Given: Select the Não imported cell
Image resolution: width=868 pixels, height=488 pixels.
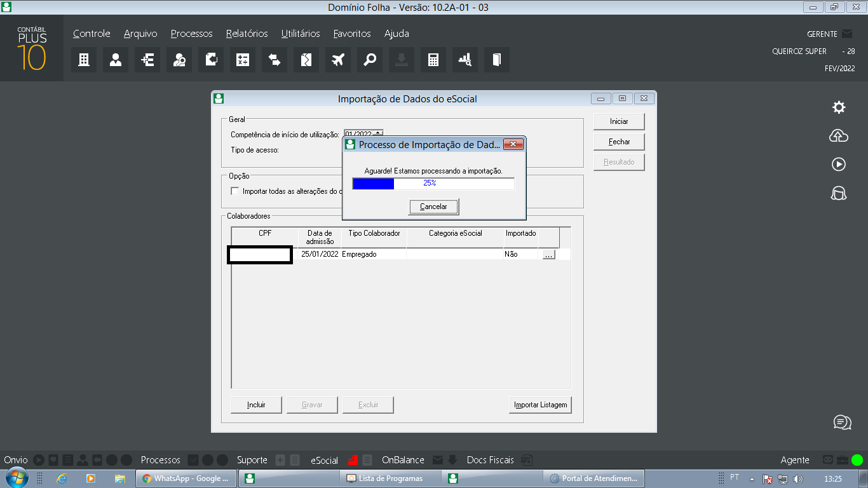Looking at the screenshot, I should tap(520, 254).
